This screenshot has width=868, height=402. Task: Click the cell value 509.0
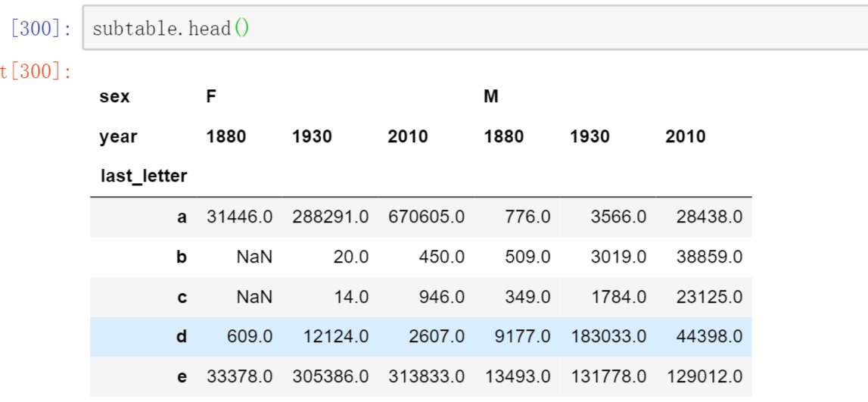click(527, 257)
